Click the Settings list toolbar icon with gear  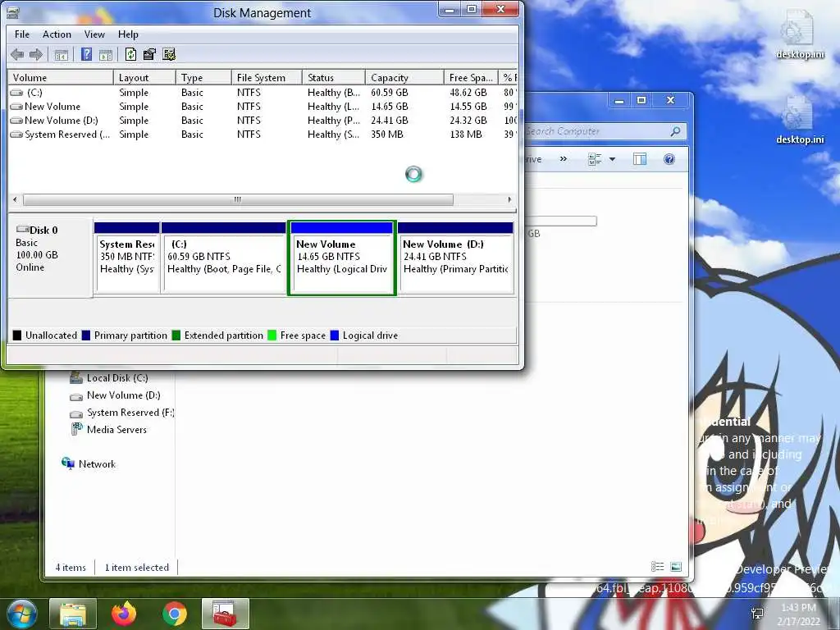[169, 54]
